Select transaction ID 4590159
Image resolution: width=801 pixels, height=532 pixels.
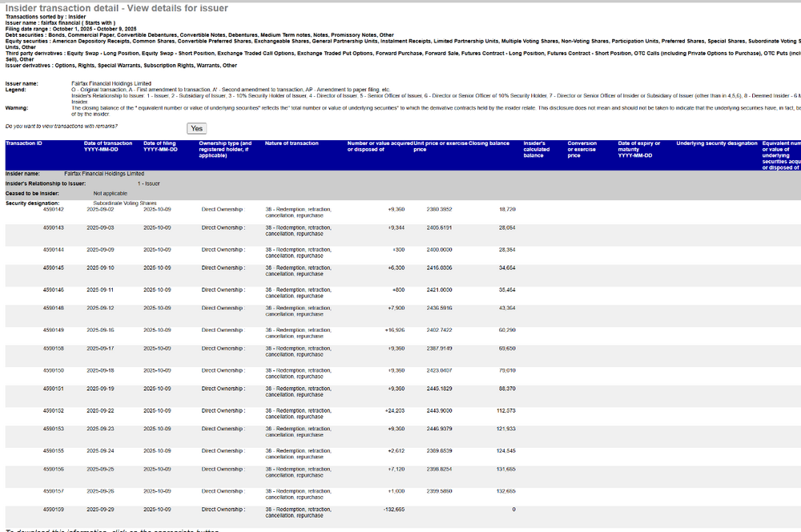54,510
